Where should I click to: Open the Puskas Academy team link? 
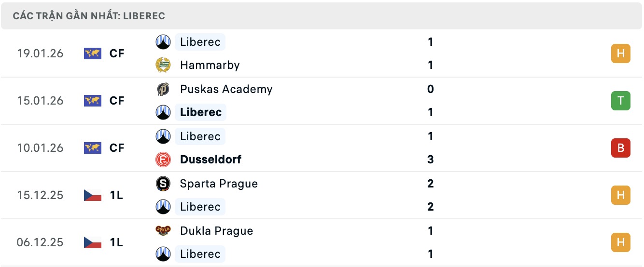coord(226,89)
